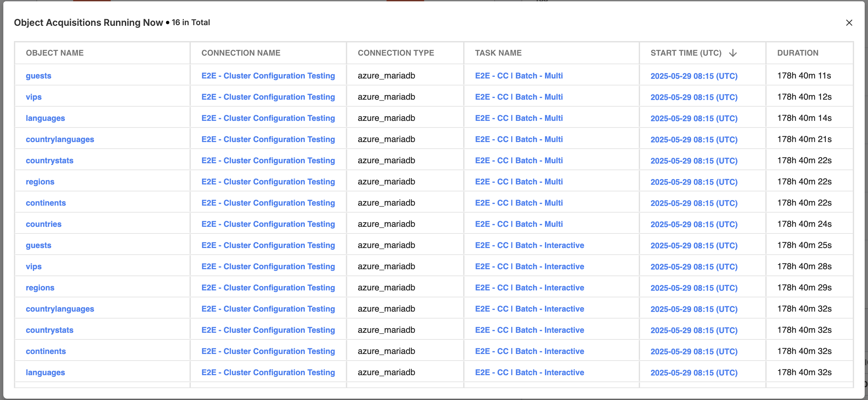Open the first continents object link
868x400 pixels.
46,203
